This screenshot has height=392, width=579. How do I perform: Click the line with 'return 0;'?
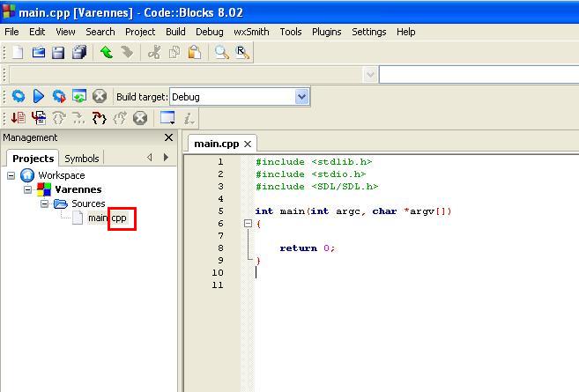308,248
